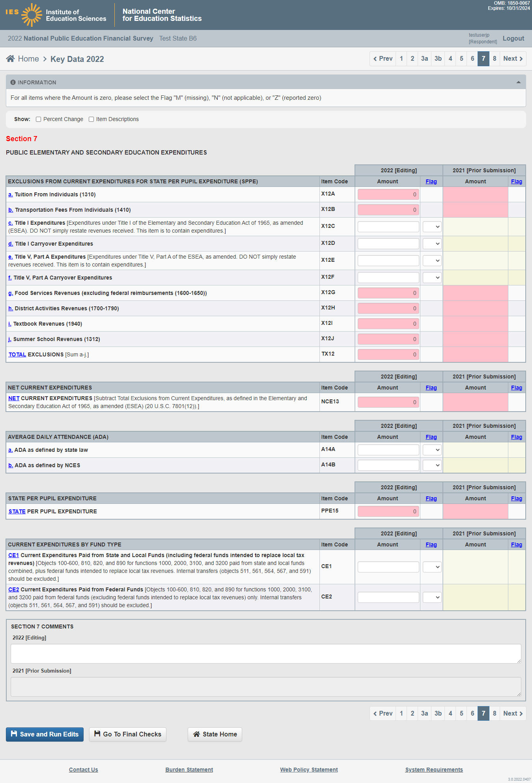Open the A14A ADA state law flag dropdown
This screenshot has width=532, height=783.
(x=432, y=450)
